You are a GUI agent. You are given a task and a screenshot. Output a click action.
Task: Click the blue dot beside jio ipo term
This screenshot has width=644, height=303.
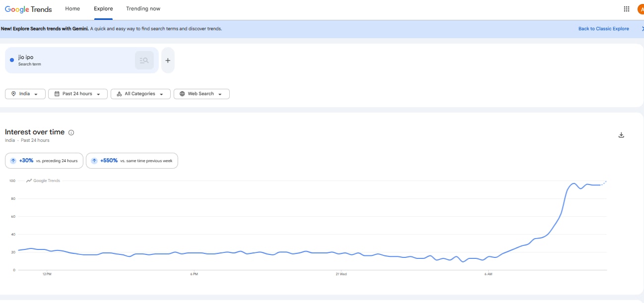pyautogui.click(x=12, y=61)
